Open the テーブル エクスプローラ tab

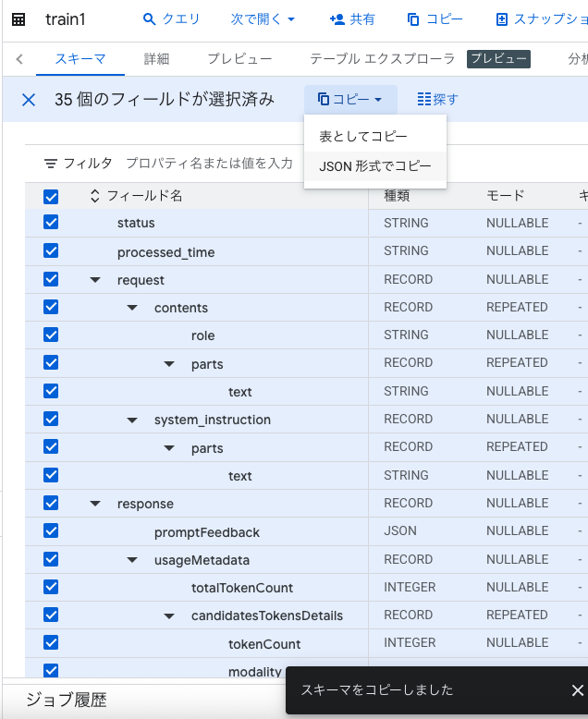click(383, 59)
